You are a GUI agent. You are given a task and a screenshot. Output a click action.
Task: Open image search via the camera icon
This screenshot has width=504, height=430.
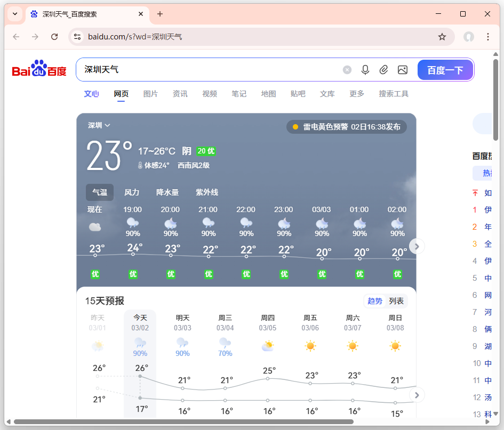403,70
